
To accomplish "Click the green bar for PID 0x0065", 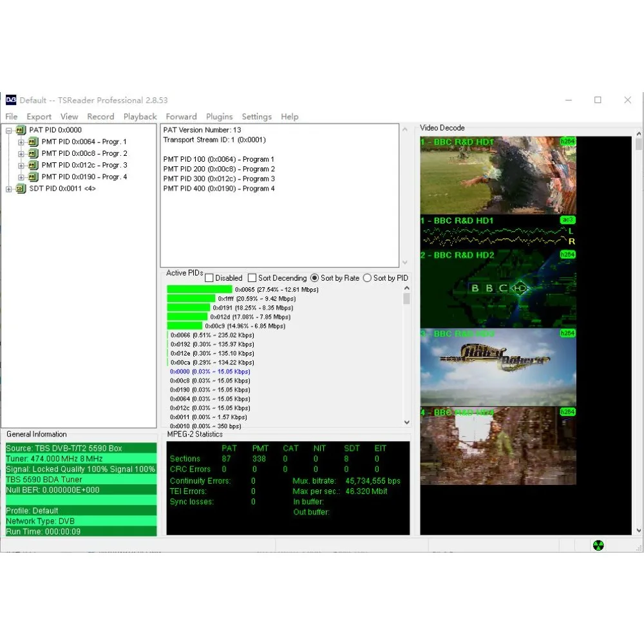I will pos(200,290).
